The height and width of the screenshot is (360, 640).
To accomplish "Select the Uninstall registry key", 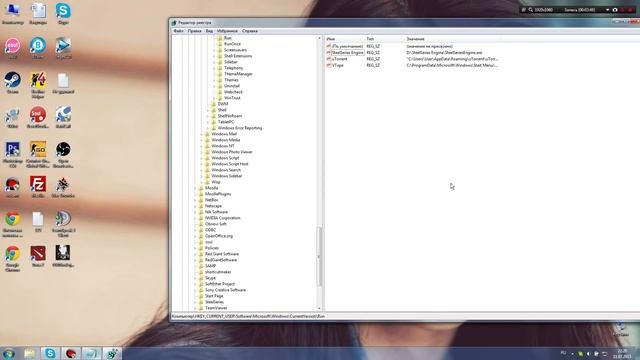I will click(232, 86).
